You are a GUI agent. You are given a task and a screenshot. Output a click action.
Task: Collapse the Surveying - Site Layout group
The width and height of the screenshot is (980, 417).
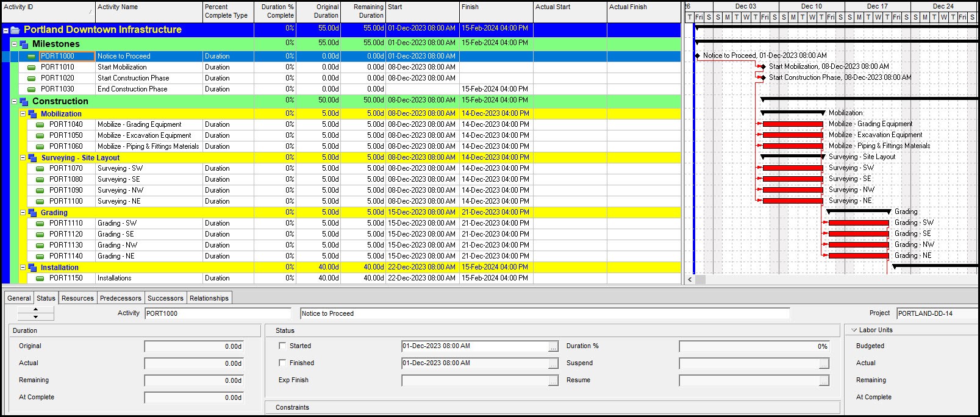point(23,158)
